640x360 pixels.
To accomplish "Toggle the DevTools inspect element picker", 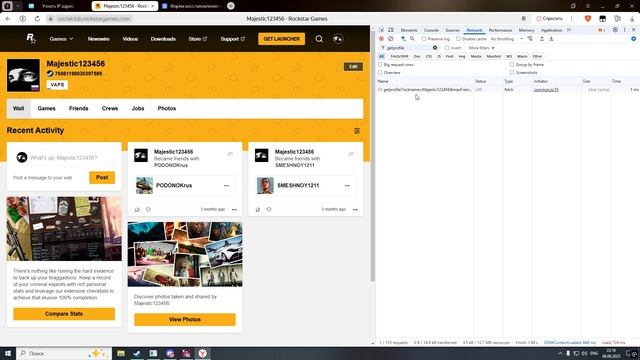I will [382, 30].
